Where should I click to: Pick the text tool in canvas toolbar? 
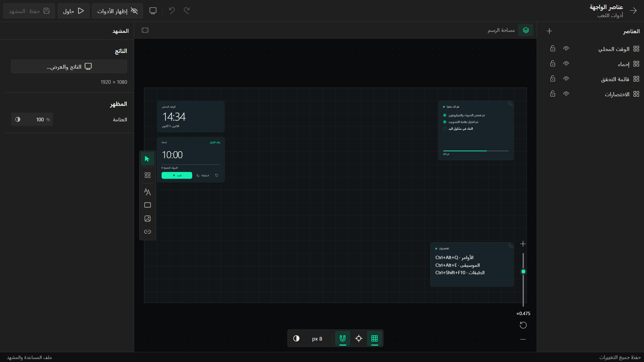[x=147, y=192]
